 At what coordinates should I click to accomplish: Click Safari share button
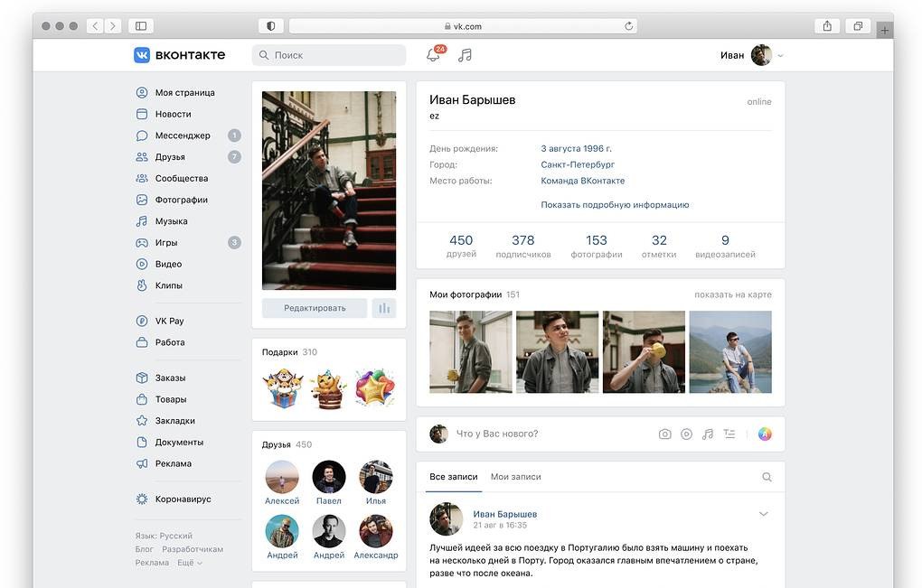click(827, 26)
